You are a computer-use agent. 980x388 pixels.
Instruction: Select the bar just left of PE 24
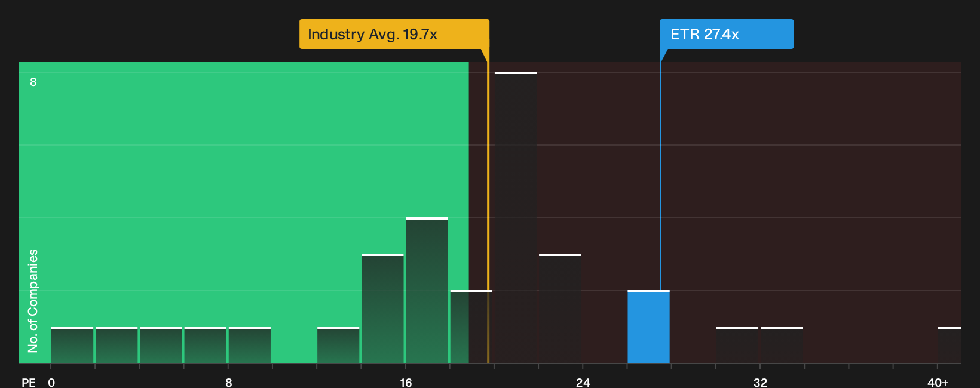(560, 309)
